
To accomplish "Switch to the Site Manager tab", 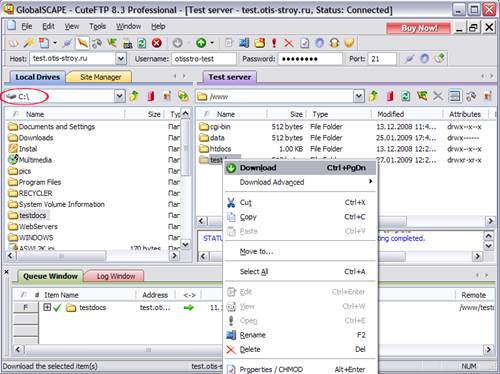I will 100,77.
